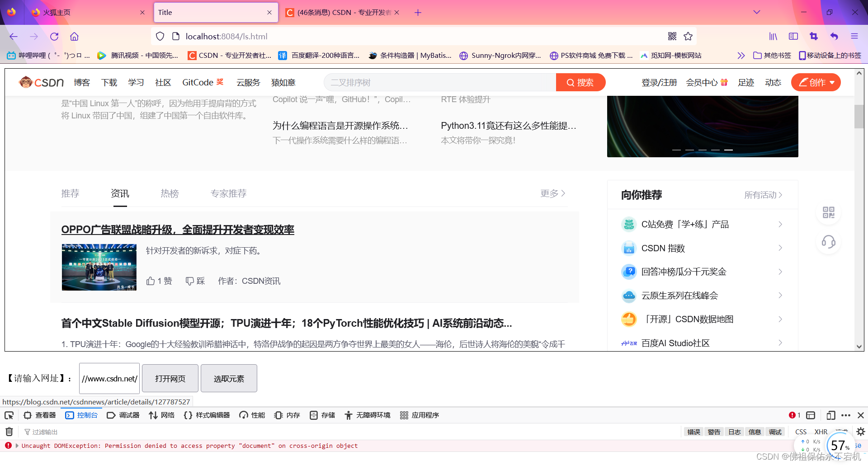Open the QR code icon in the address bar

click(672, 36)
